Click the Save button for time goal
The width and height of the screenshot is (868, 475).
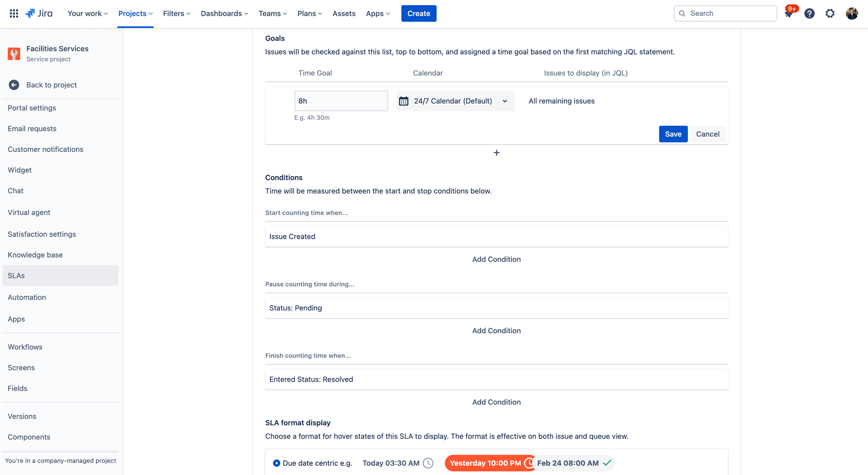[x=673, y=134]
